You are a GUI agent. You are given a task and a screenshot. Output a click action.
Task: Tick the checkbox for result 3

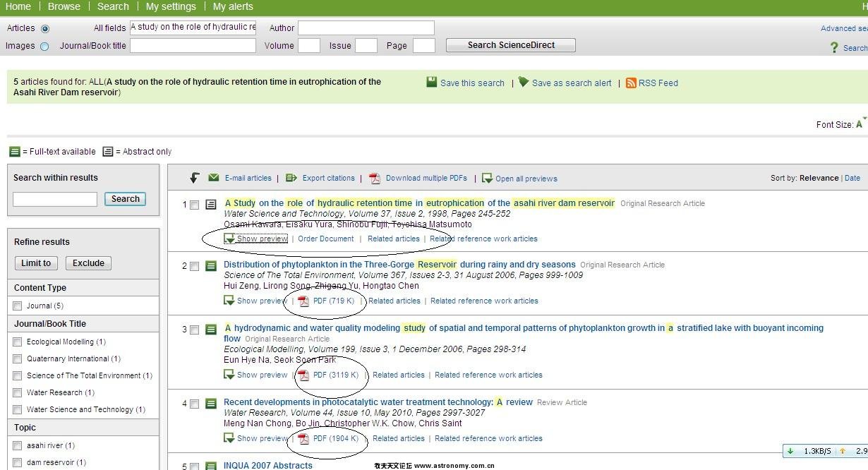[194, 330]
